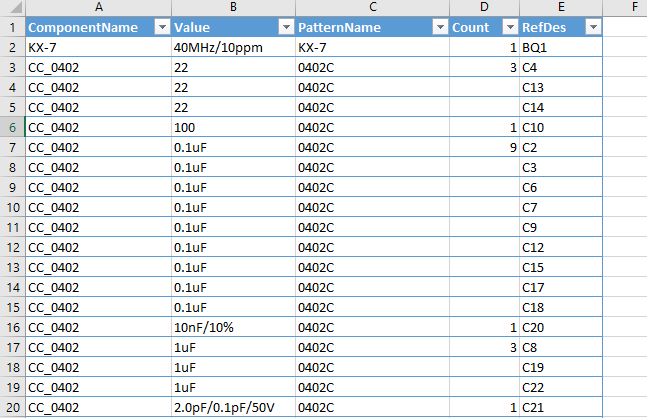647x418 pixels.
Task: Click the PatternName header cell
Action: (x=373, y=27)
